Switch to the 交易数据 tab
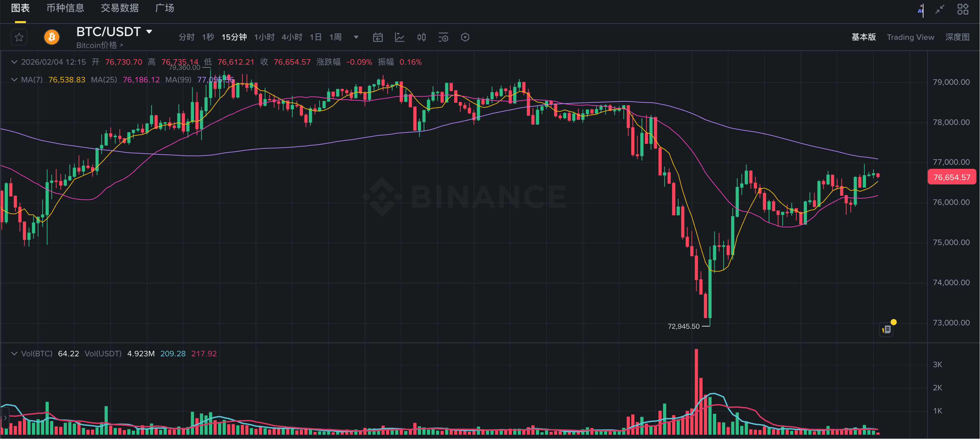 pos(120,9)
